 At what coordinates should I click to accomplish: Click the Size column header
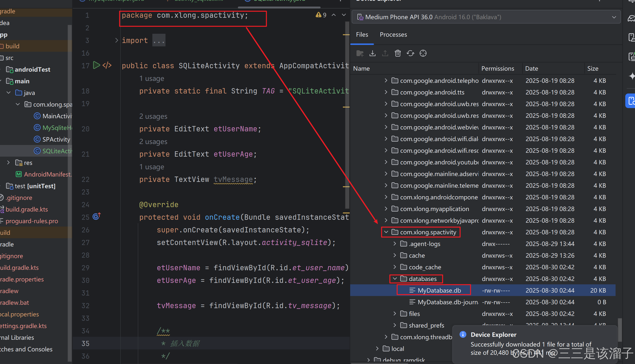600,68
